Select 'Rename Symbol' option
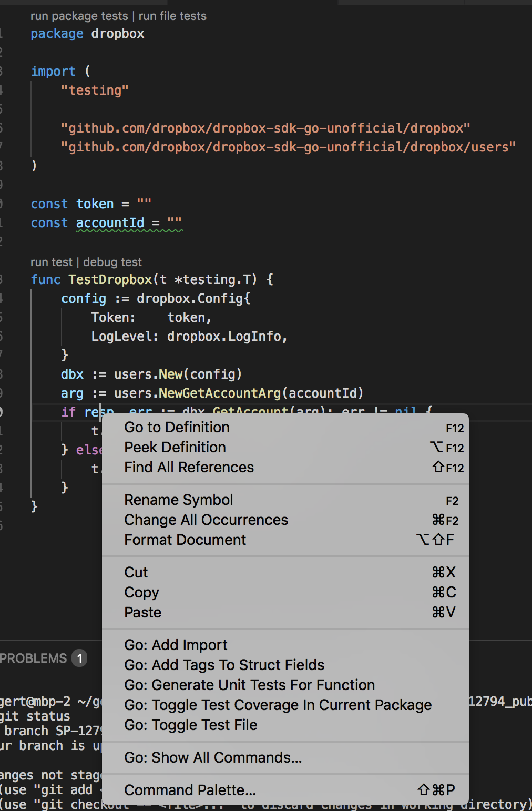Image resolution: width=532 pixels, height=811 pixels. click(178, 500)
